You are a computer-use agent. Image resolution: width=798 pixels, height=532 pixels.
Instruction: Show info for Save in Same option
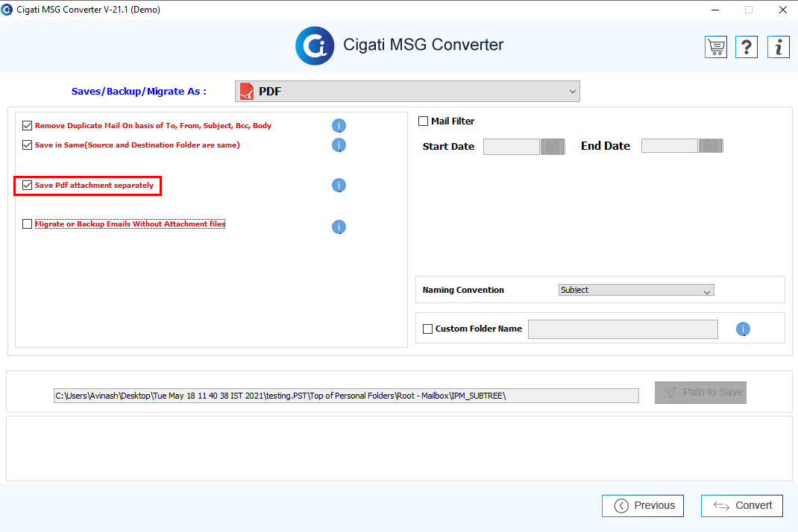(339, 145)
